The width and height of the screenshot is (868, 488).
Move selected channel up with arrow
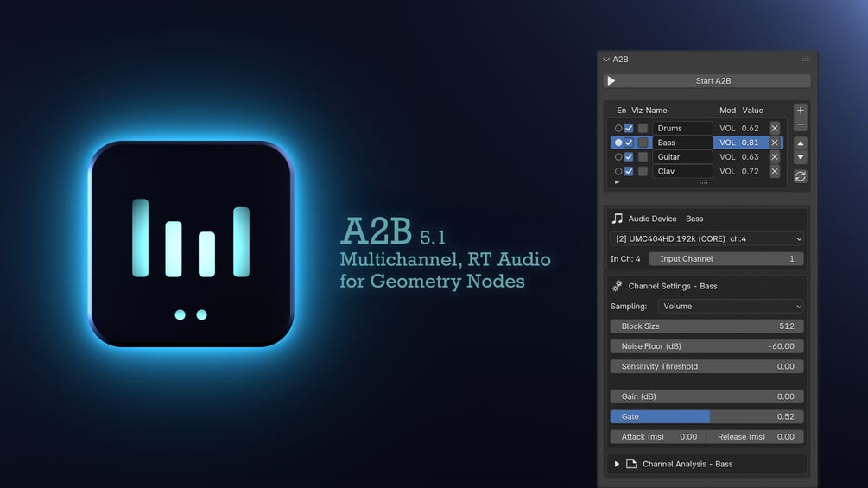(801, 143)
